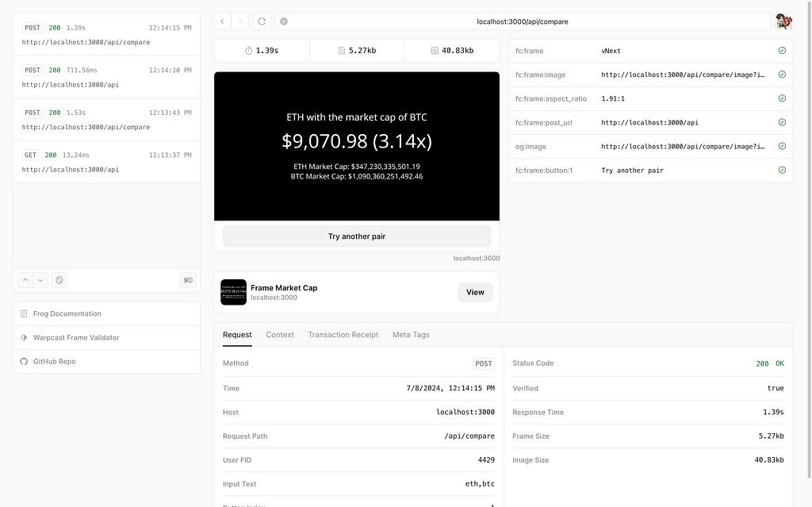Click the Verified value true
The width and height of the screenshot is (812, 507).
[776, 388]
